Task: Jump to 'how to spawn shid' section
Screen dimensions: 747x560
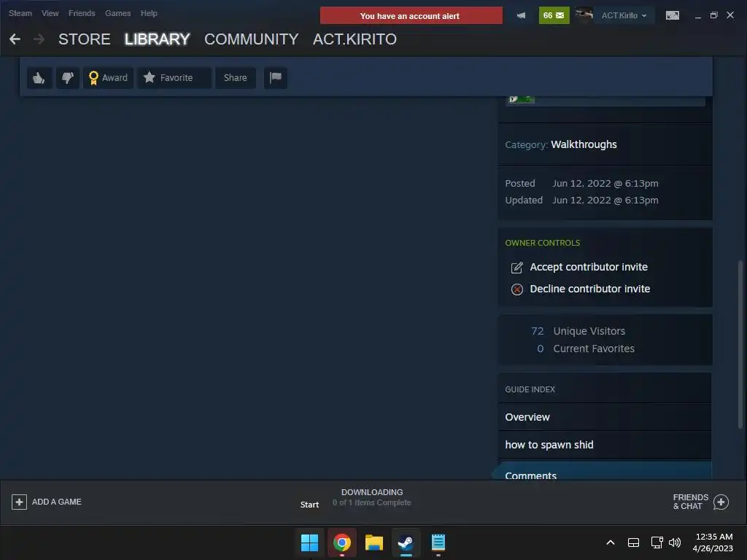Action: pos(605,445)
